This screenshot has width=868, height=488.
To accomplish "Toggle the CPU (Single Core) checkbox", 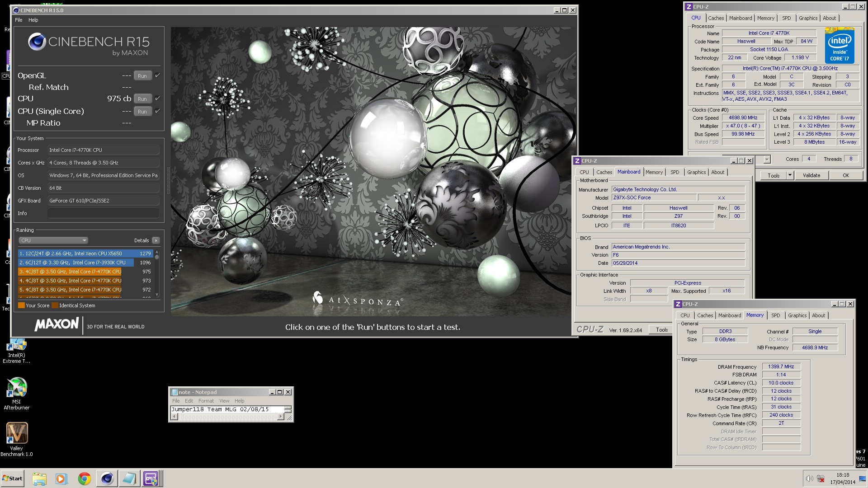I will tap(157, 111).
